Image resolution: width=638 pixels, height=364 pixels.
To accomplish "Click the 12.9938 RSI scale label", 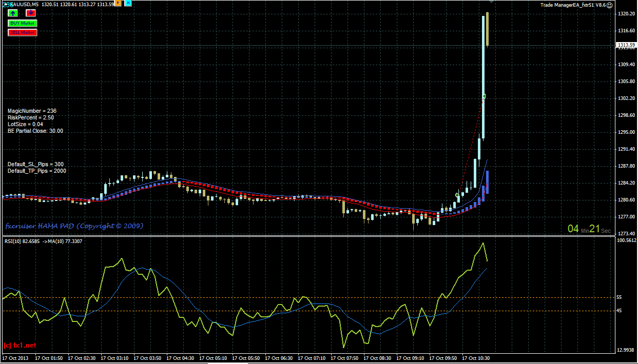I will click(x=626, y=350).
